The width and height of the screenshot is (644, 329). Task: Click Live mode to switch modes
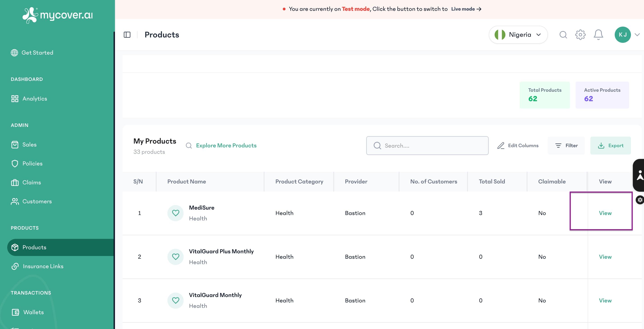pyautogui.click(x=463, y=9)
